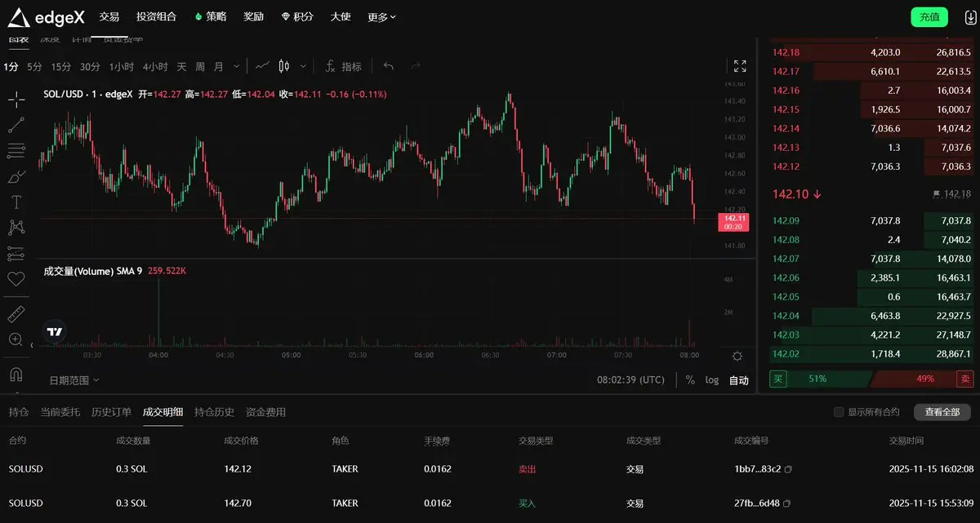Switch to the 资金费用 tab
The height and width of the screenshot is (523, 980).
coord(265,412)
